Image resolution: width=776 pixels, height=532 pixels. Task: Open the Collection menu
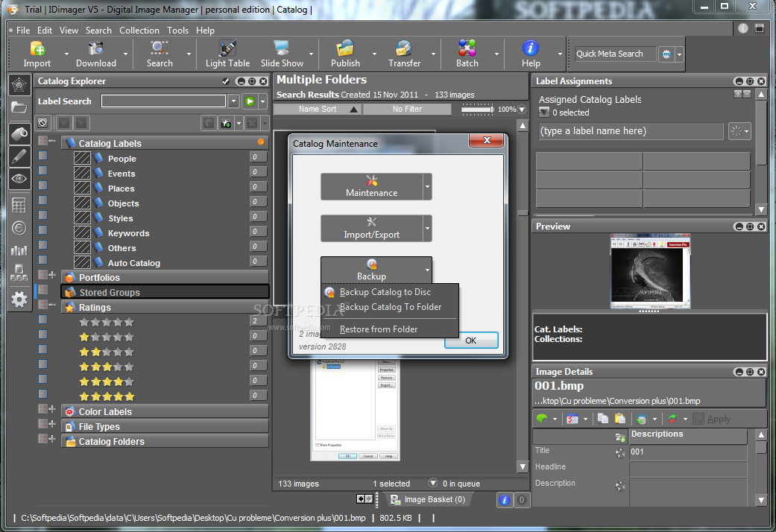(139, 31)
